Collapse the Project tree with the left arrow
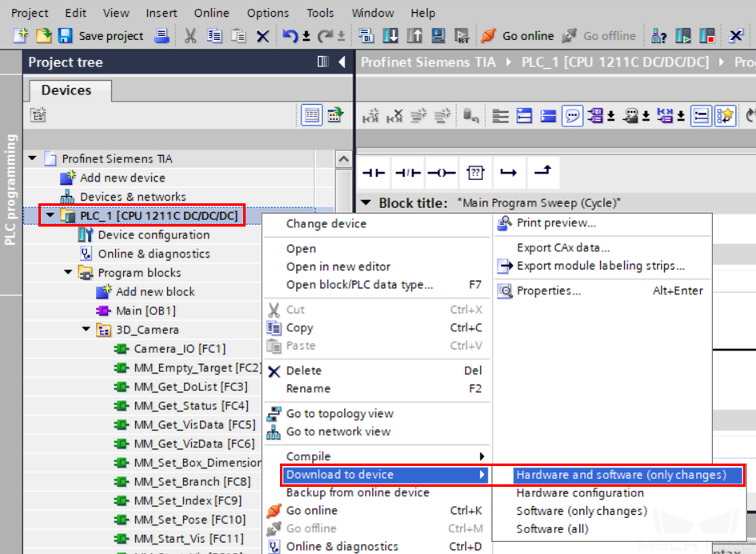The image size is (756, 554). click(x=342, y=62)
